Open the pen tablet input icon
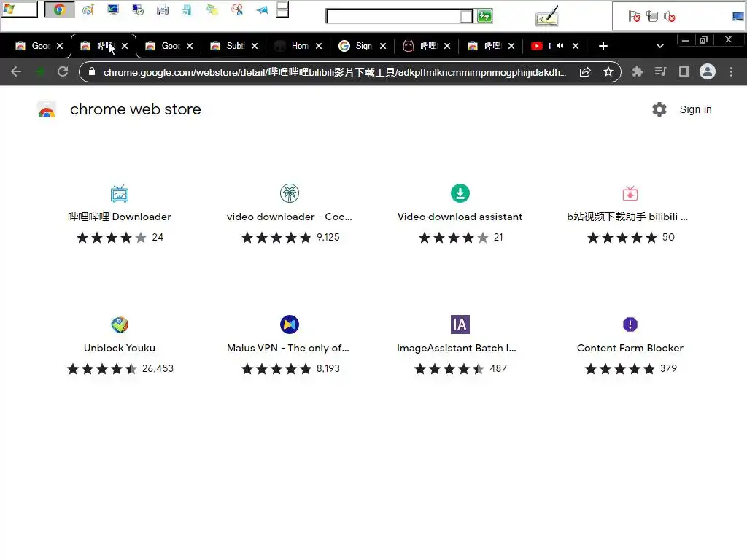The height and width of the screenshot is (560, 747). 547,16
